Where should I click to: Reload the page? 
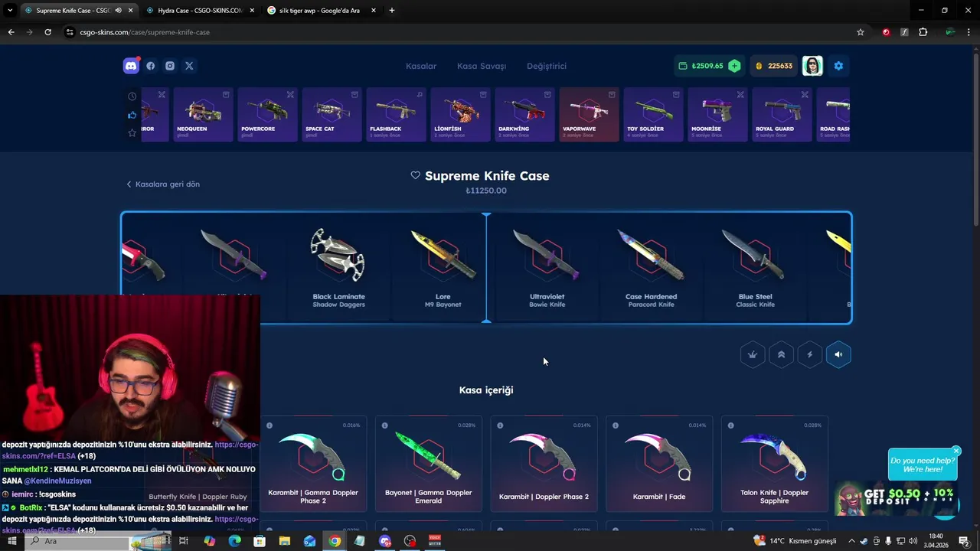pos(47,32)
